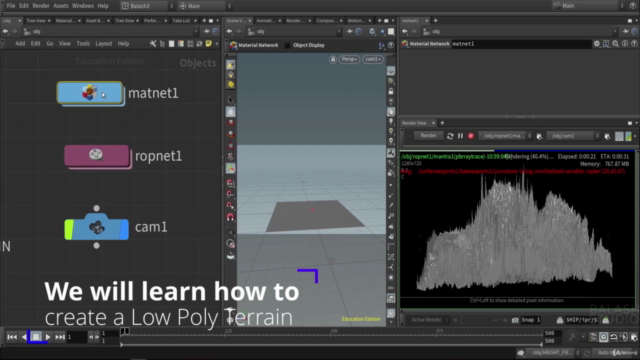640x360 pixels.
Task: Open the cam1 camera dropdown in viewport
Action: click(x=373, y=60)
